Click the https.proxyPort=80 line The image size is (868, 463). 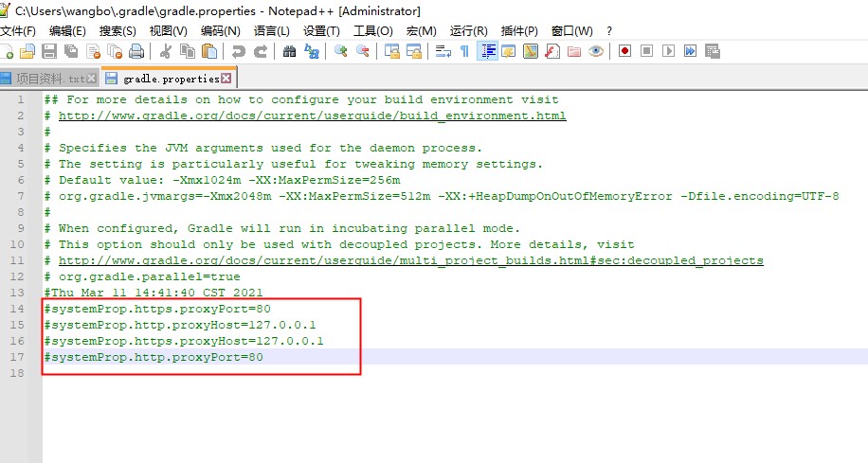(157, 309)
